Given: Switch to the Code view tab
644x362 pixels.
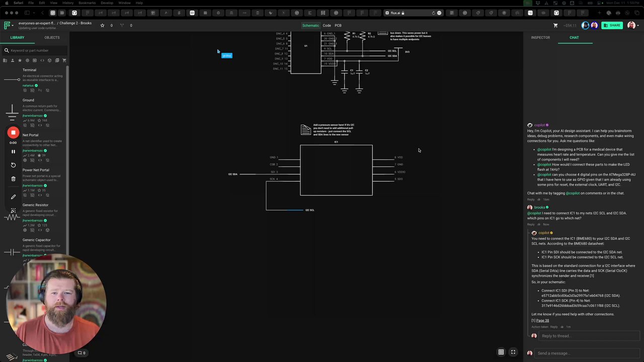Looking at the screenshot, I should (x=327, y=25).
